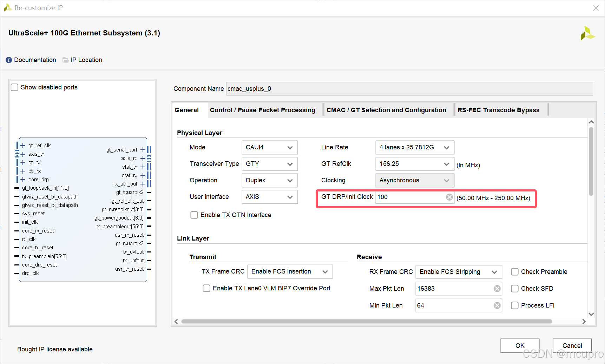The image size is (605, 364).
Task: Select the gt_powergoodout[3:0] port label
Action: (x=119, y=218)
